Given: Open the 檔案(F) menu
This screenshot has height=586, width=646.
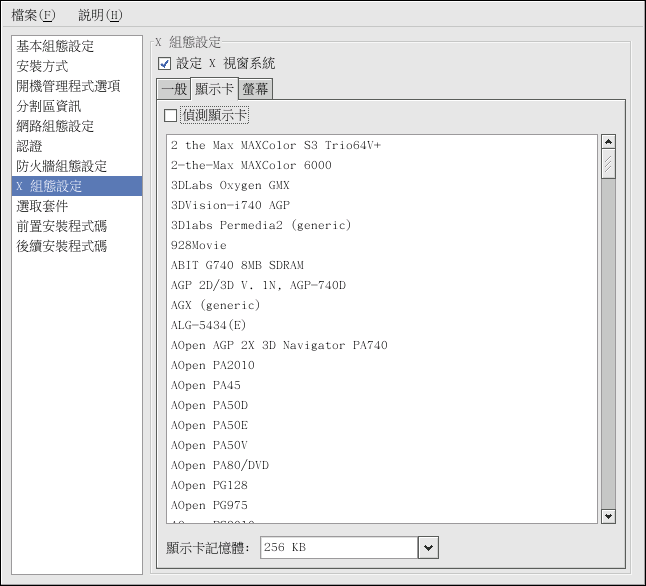Looking at the screenshot, I should coord(33,15).
